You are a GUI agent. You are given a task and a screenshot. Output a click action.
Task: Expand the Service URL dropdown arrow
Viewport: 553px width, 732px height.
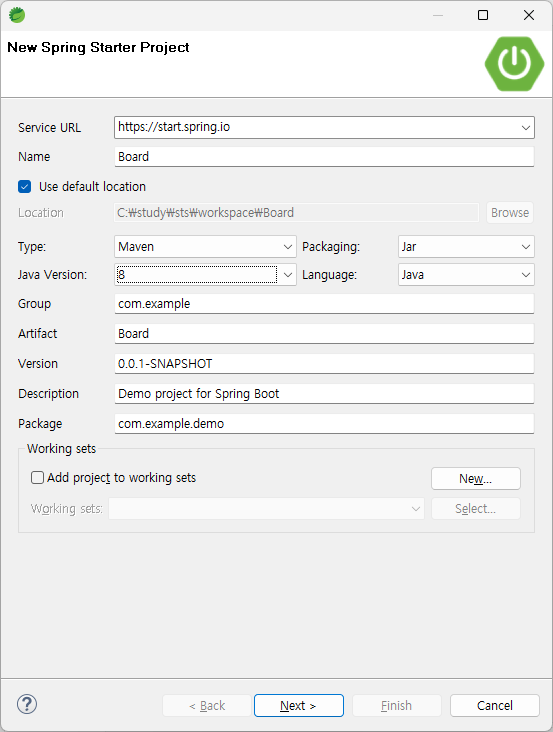(525, 127)
